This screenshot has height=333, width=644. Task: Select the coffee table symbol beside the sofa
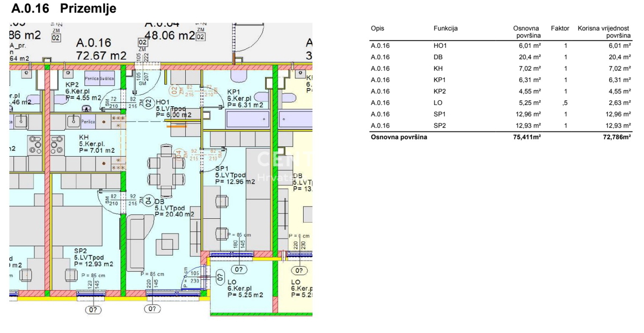tap(167, 243)
